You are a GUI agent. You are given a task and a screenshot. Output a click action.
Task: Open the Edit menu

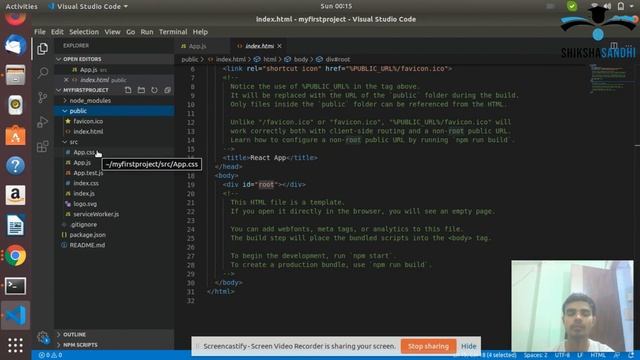click(x=57, y=32)
